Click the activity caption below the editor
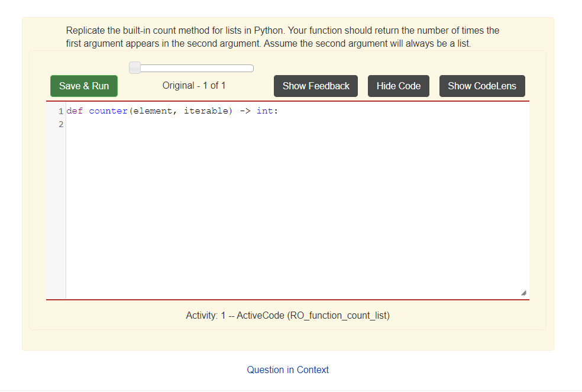582x392 pixels. click(287, 315)
